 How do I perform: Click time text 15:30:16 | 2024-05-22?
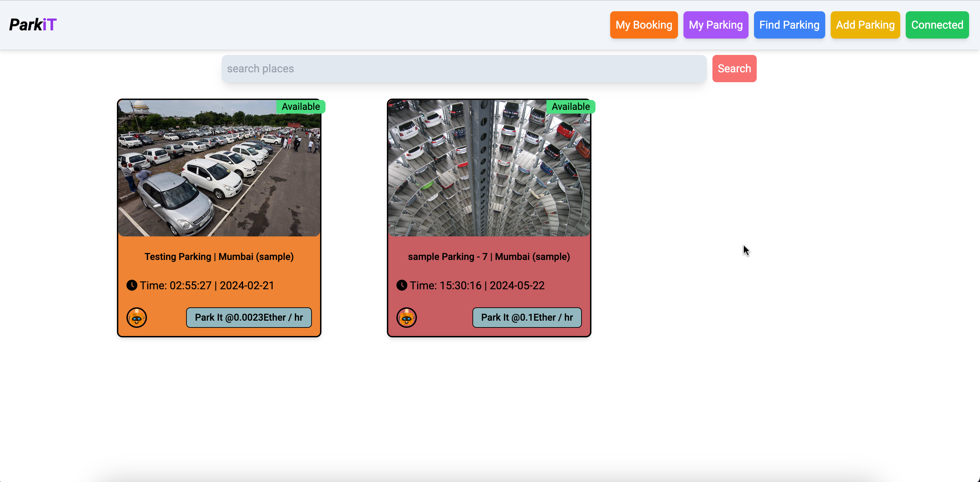point(477,286)
